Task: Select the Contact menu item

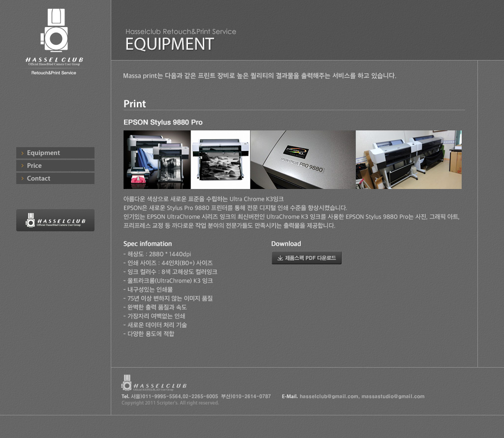Action: coord(38,179)
